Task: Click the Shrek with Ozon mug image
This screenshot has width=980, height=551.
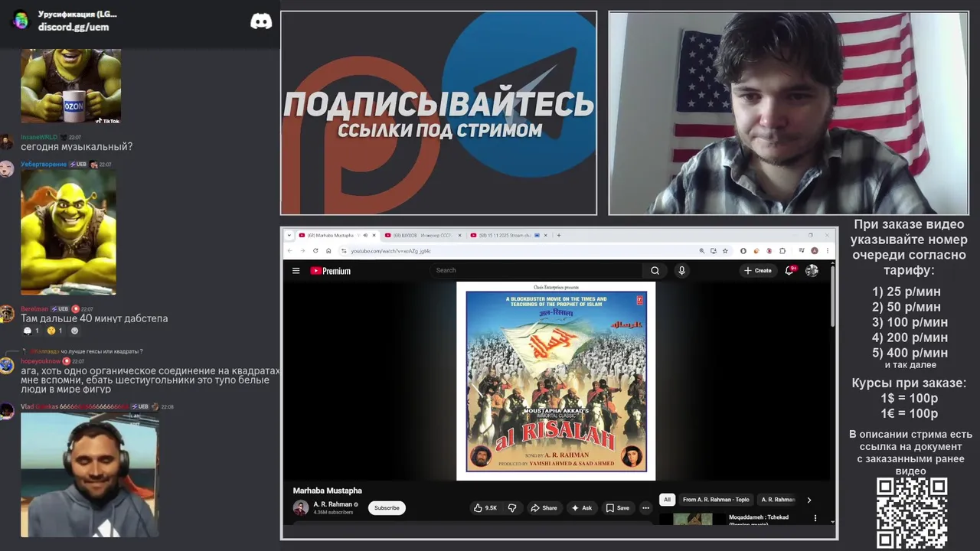Action: 70,86
